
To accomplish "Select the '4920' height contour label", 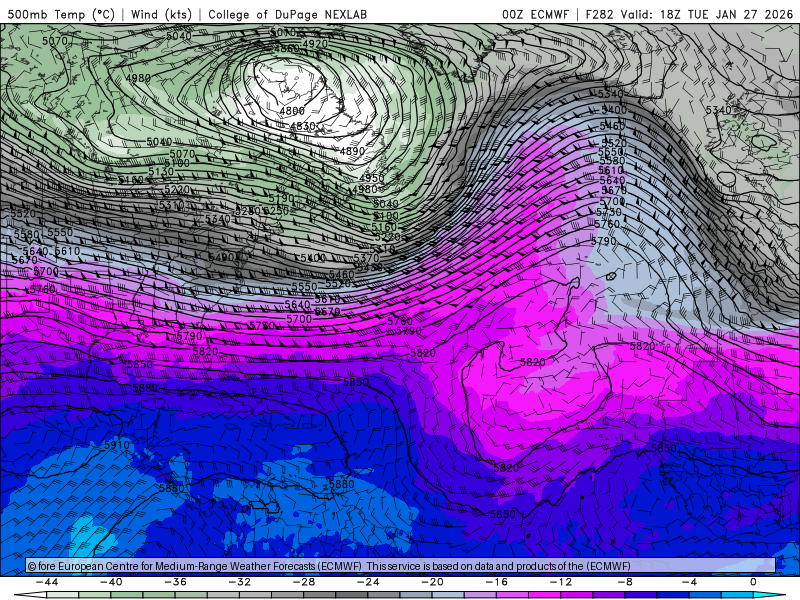I will (315, 44).
